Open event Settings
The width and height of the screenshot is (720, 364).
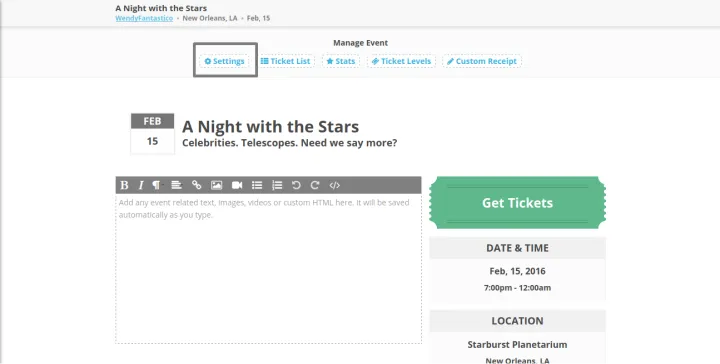point(225,61)
